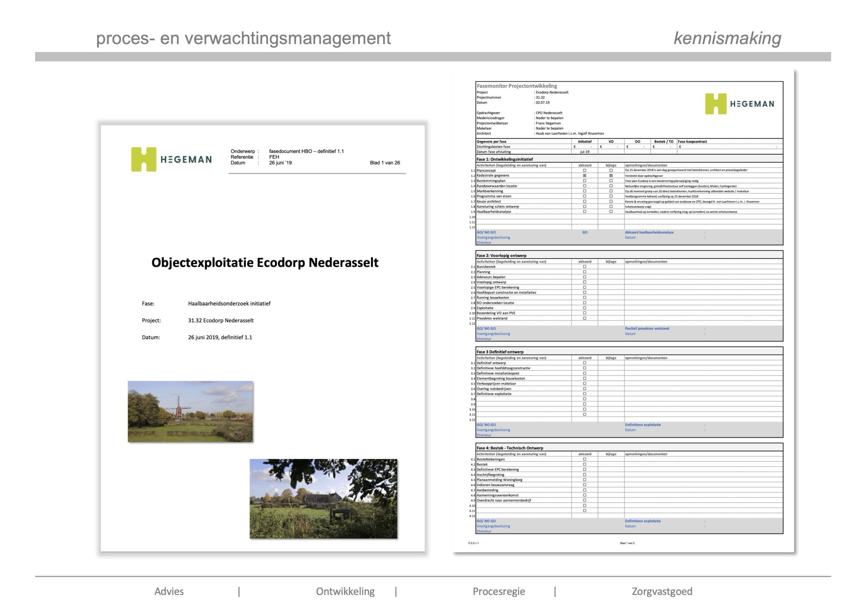Click the 'Fase 2: Voorlopig ontwerp' section header
Image resolution: width=868 pixels, height=614 pixels.
coord(501,255)
